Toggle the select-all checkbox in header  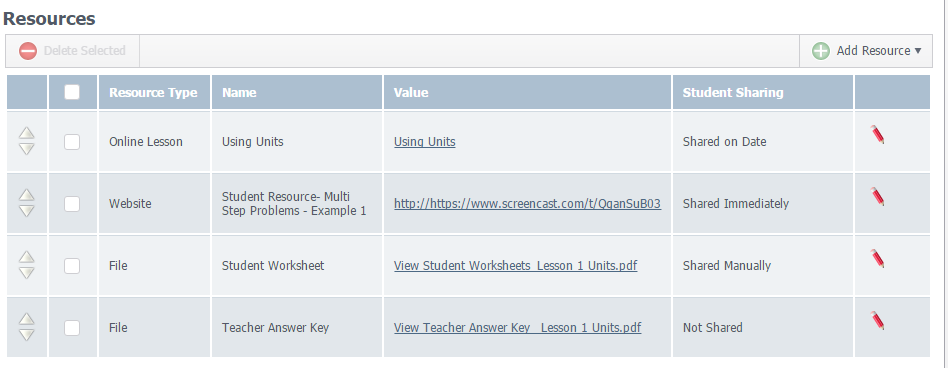point(72,92)
